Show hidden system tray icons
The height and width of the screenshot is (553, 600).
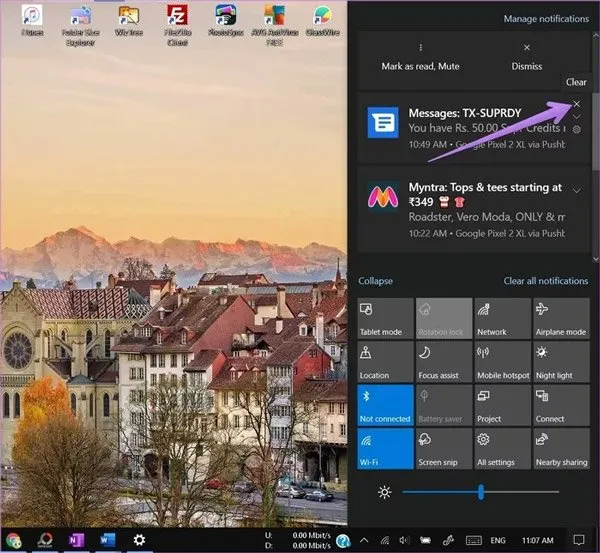coord(364,540)
